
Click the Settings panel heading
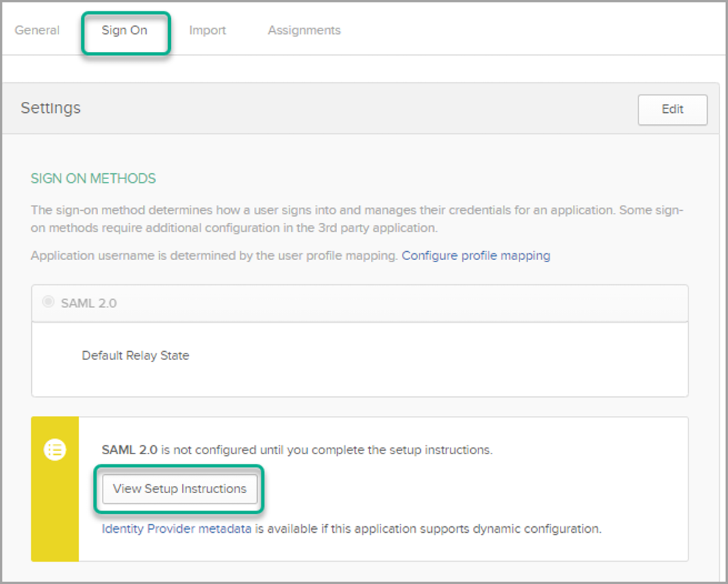click(51, 108)
